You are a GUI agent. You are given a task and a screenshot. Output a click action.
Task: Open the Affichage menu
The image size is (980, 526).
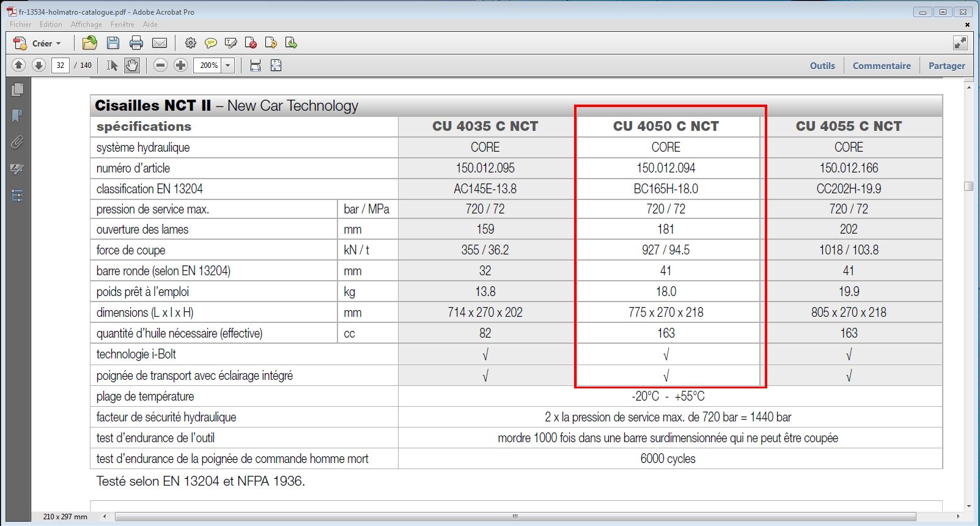tap(86, 24)
